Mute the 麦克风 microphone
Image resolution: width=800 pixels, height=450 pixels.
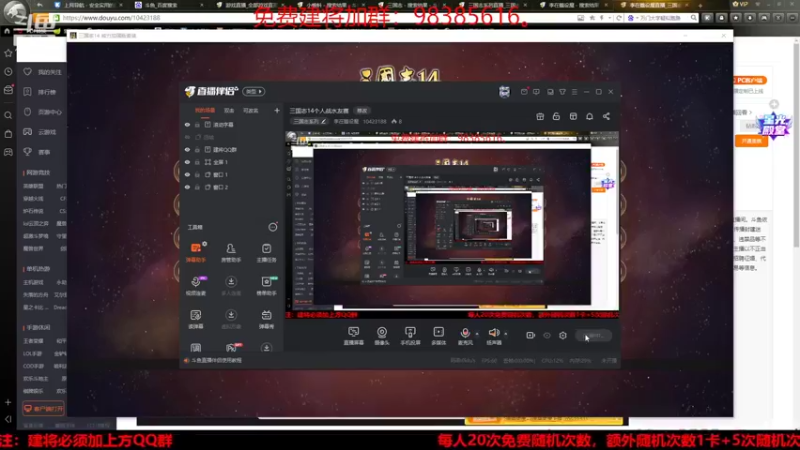465,336
